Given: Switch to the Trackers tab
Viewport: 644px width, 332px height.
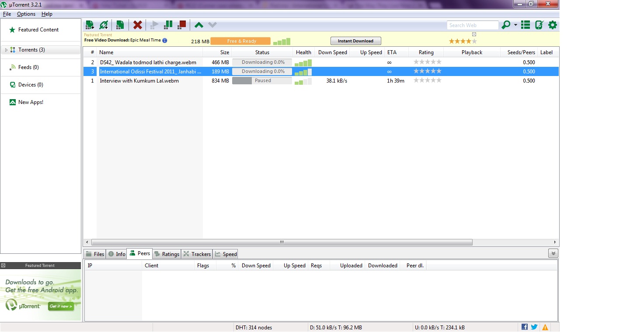Looking at the screenshot, I should tap(197, 254).
